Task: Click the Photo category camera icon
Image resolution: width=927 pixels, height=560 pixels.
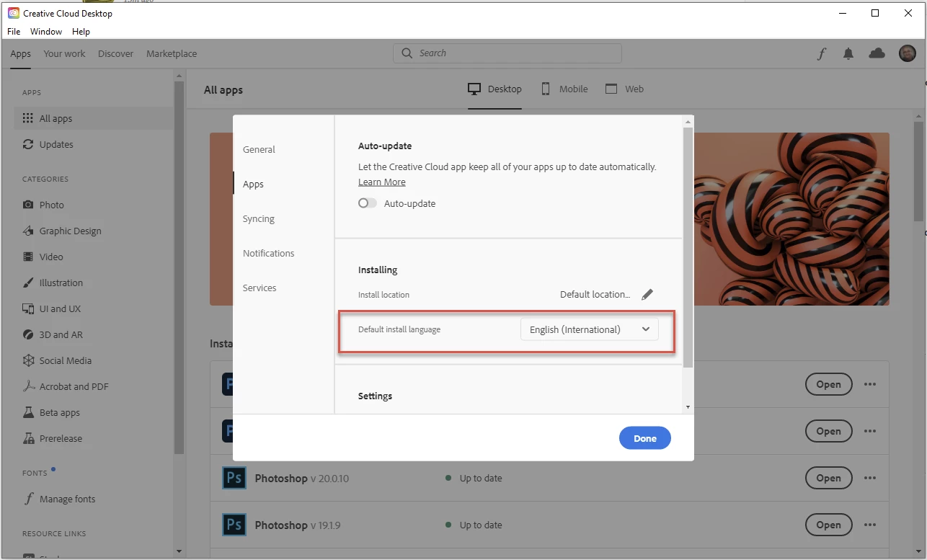Action: tap(28, 205)
